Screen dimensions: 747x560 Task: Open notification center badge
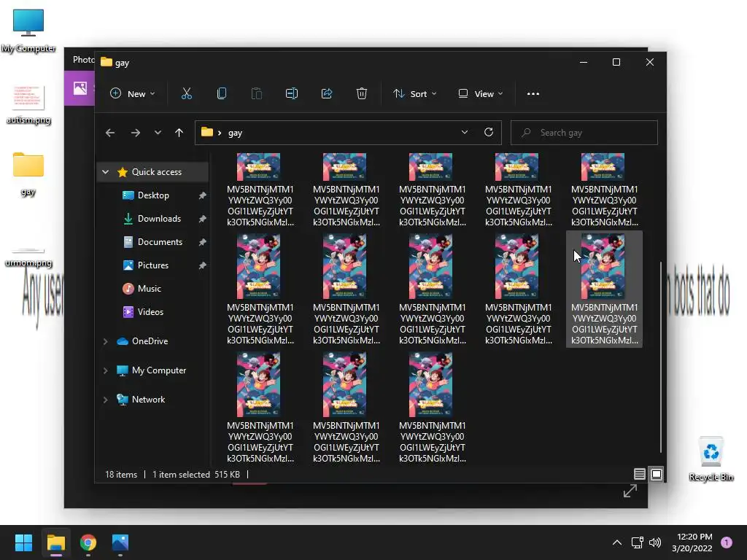(x=727, y=542)
